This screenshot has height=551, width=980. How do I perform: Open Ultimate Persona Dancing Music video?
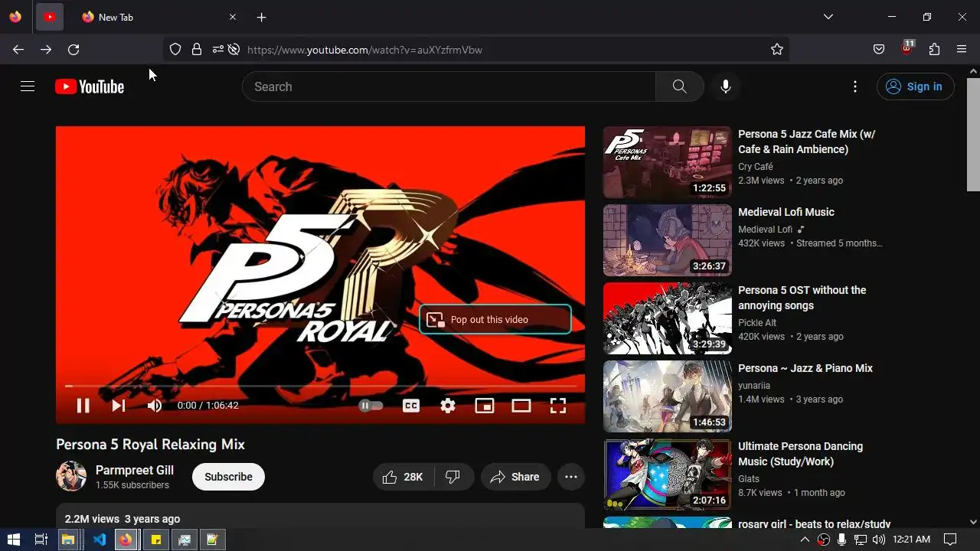pos(800,454)
